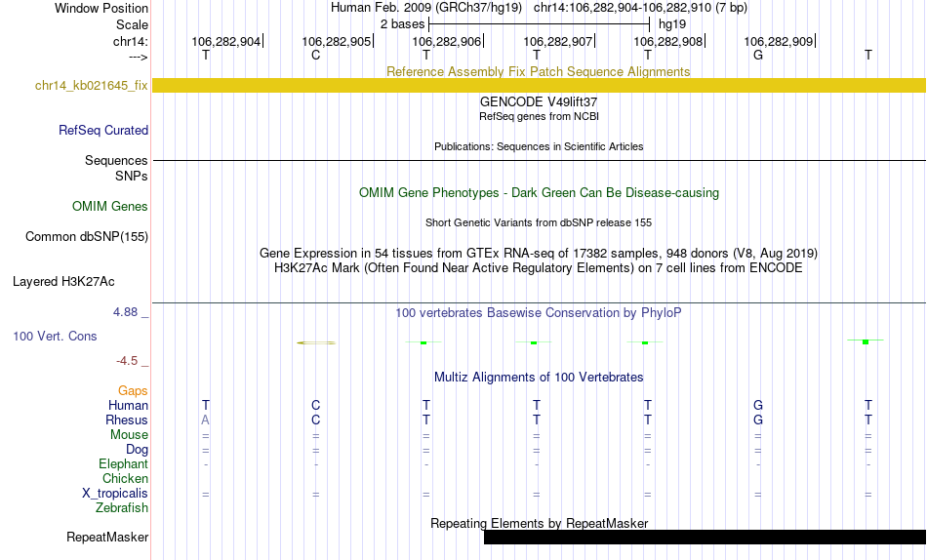Viewport: 927px width, 560px height.
Task: Click the H3K27Ac Mark ENCODE title
Action: pos(538,268)
